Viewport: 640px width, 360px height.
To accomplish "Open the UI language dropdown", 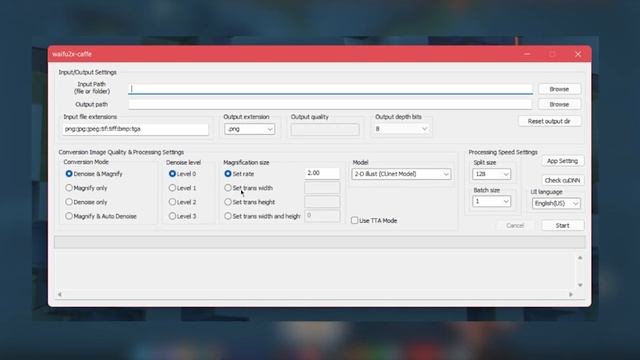I will [x=556, y=203].
